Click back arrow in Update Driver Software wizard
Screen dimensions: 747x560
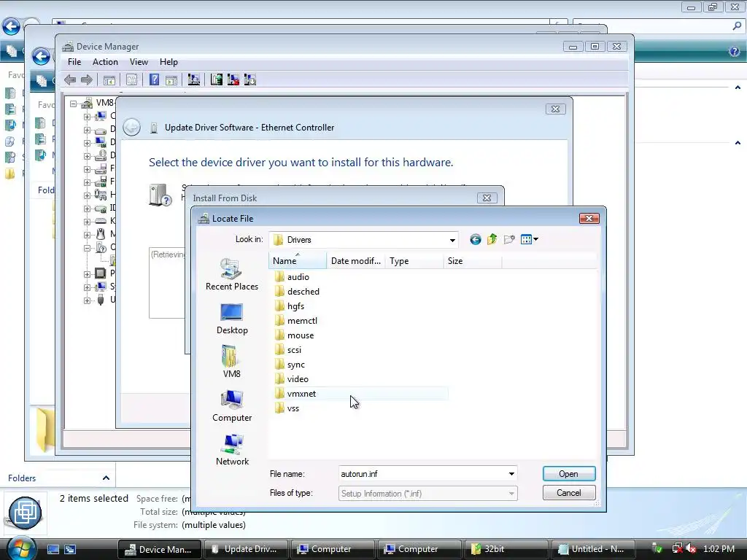click(x=131, y=127)
